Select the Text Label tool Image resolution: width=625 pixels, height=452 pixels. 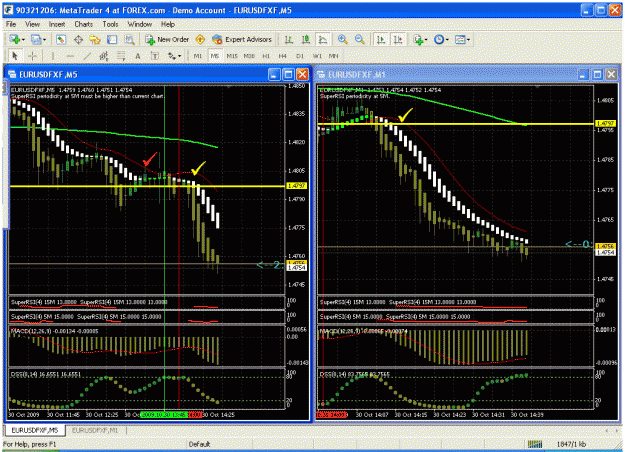pos(155,56)
